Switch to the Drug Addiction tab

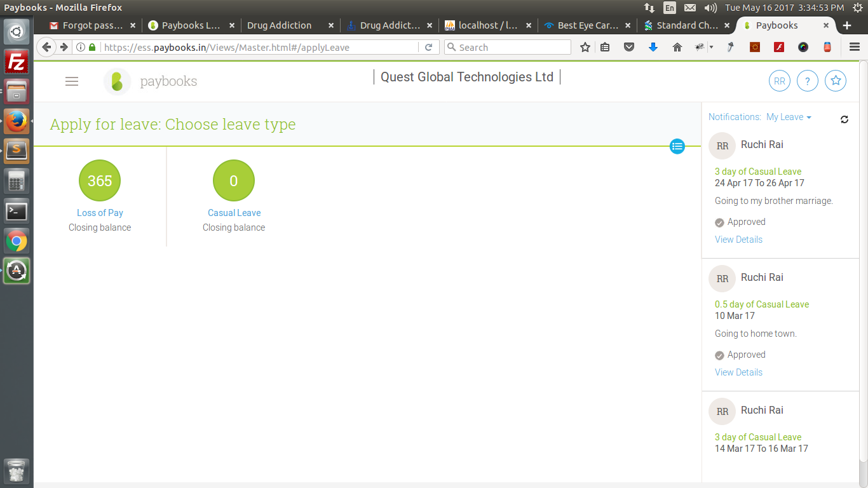click(280, 25)
